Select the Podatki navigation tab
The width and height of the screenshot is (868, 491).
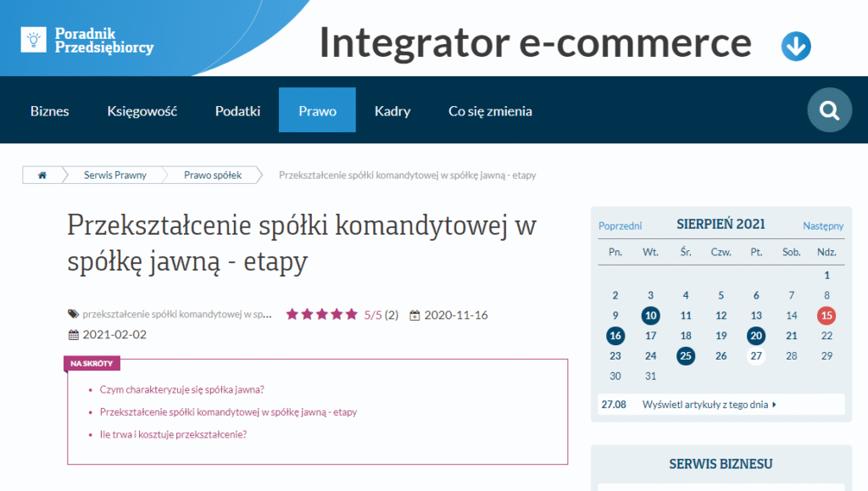[237, 111]
